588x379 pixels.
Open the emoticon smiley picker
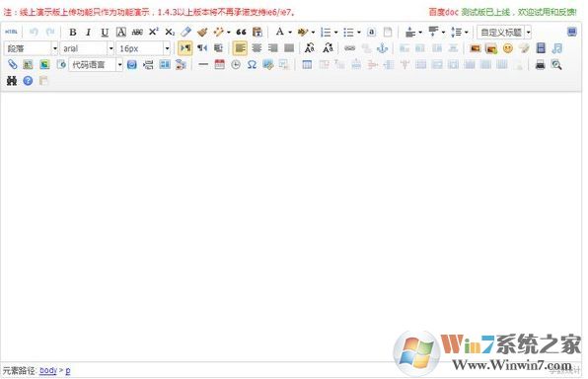[x=508, y=48]
